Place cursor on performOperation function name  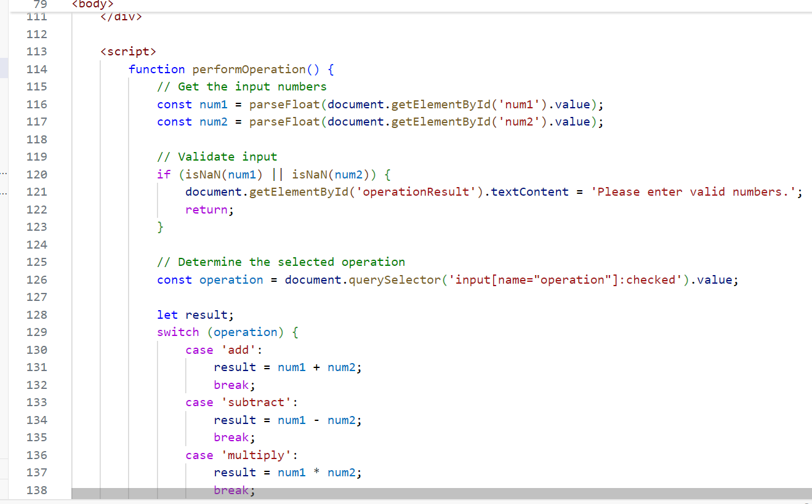coord(249,69)
